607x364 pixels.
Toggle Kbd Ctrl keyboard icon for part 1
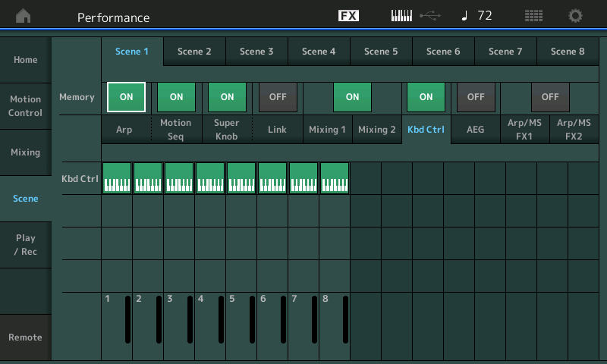click(x=117, y=178)
